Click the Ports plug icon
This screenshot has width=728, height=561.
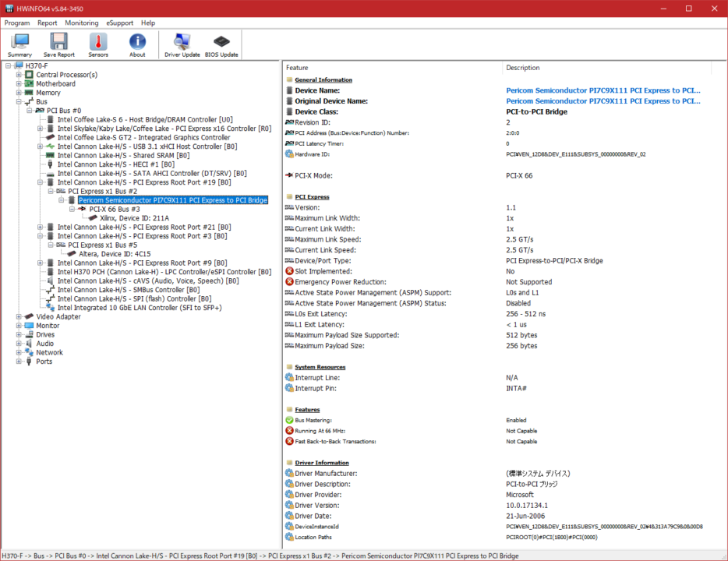click(x=30, y=362)
